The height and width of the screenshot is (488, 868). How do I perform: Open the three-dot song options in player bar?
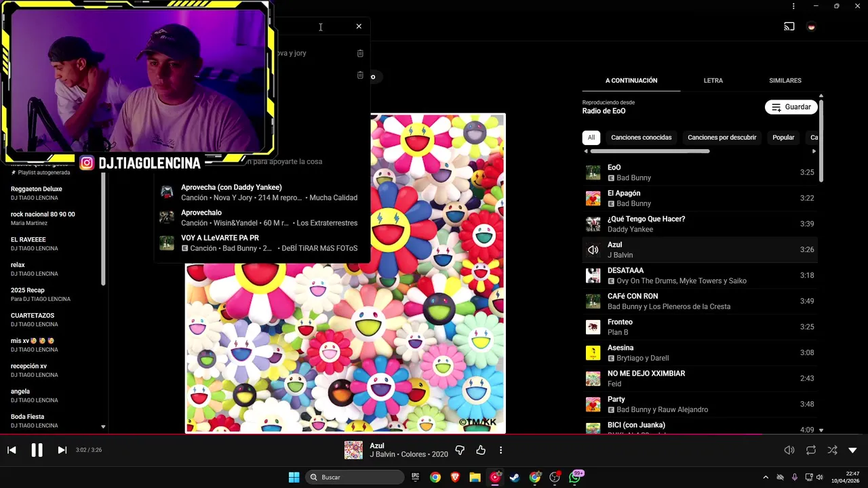pyautogui.click(x=500, y=450)
